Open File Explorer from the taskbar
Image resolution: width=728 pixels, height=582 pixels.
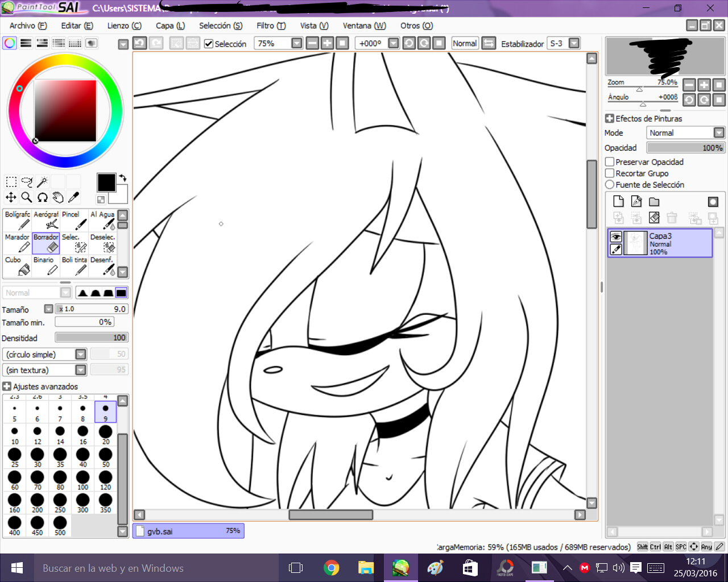click(x=366, y=568)
